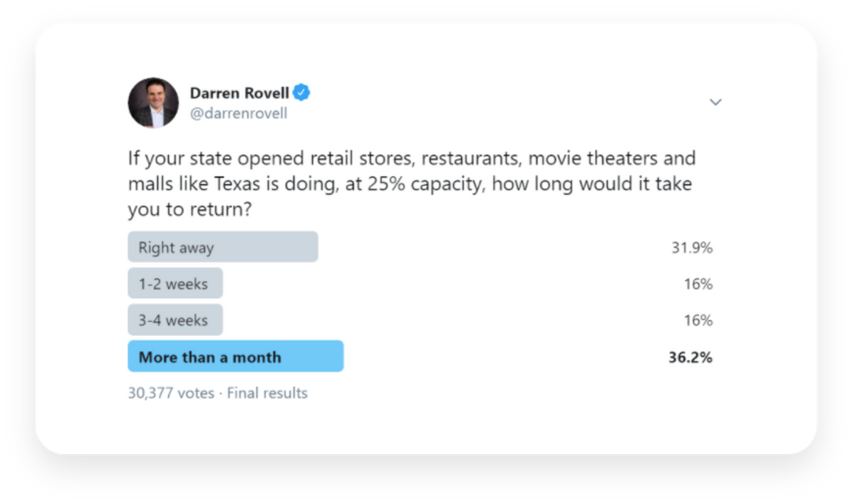
Task: Click the 16% value beside 1-2 weeks
Action: coord(698,284)
